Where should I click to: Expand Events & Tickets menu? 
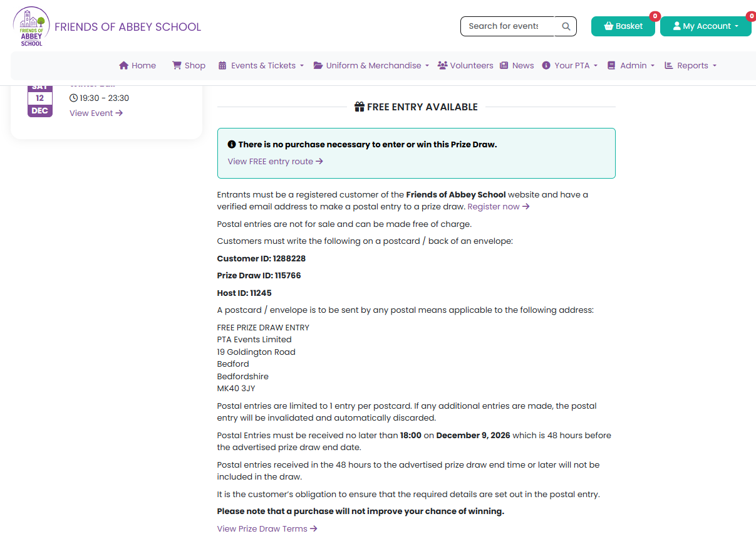[261, 65]
